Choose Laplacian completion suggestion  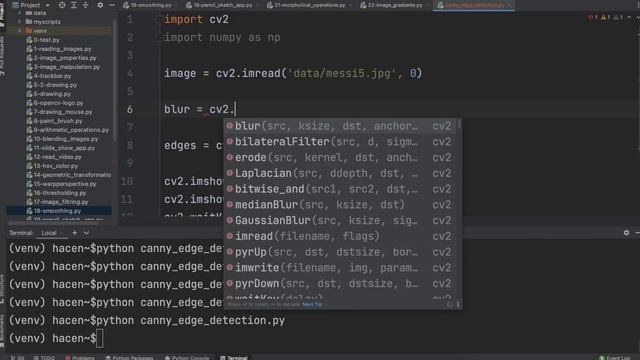pyautogui.click(x=340, y=173)
